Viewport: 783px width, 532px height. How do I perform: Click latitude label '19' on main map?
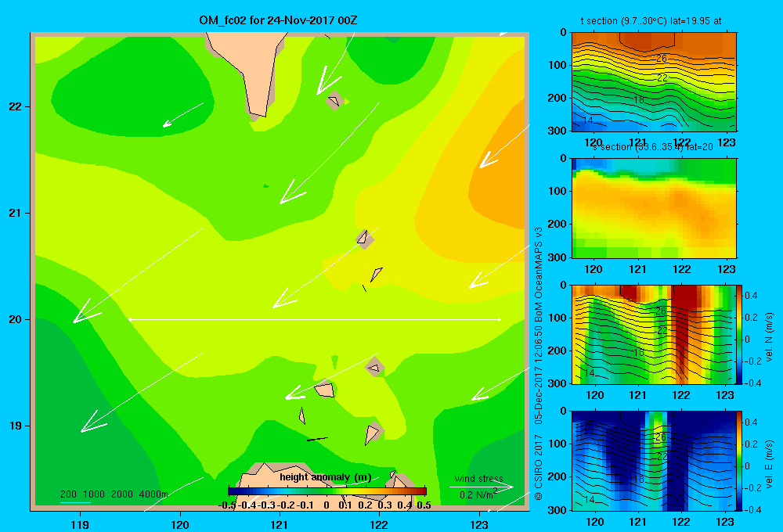pyautogui.click(x=16, y=426)
